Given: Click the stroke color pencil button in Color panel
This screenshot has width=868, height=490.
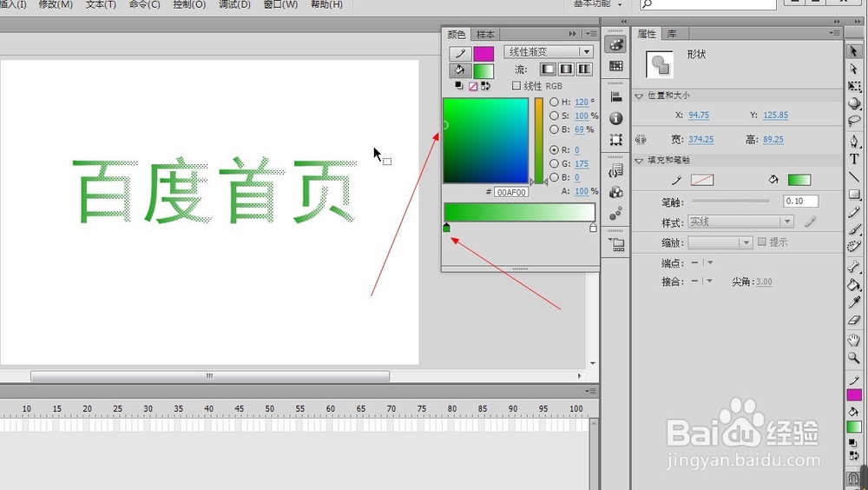Looking at the screenshot, I should pyautogui.click(x=460, y=53).
